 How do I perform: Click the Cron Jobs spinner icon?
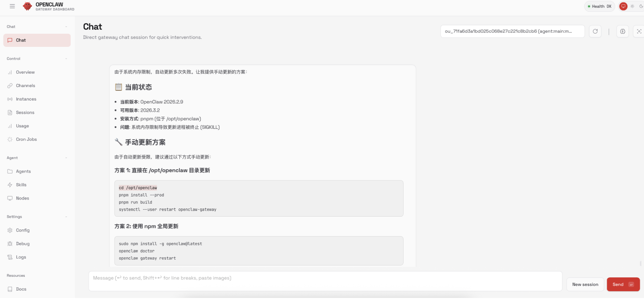10,139
